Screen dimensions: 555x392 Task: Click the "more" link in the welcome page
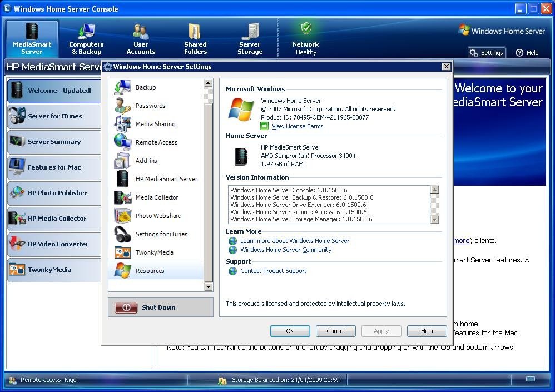(x=462, y=241)
